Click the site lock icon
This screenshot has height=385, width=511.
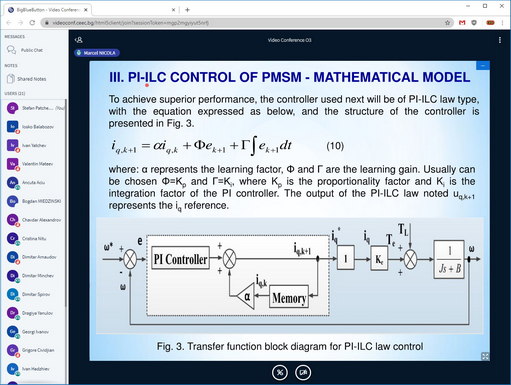click(47, 23)
